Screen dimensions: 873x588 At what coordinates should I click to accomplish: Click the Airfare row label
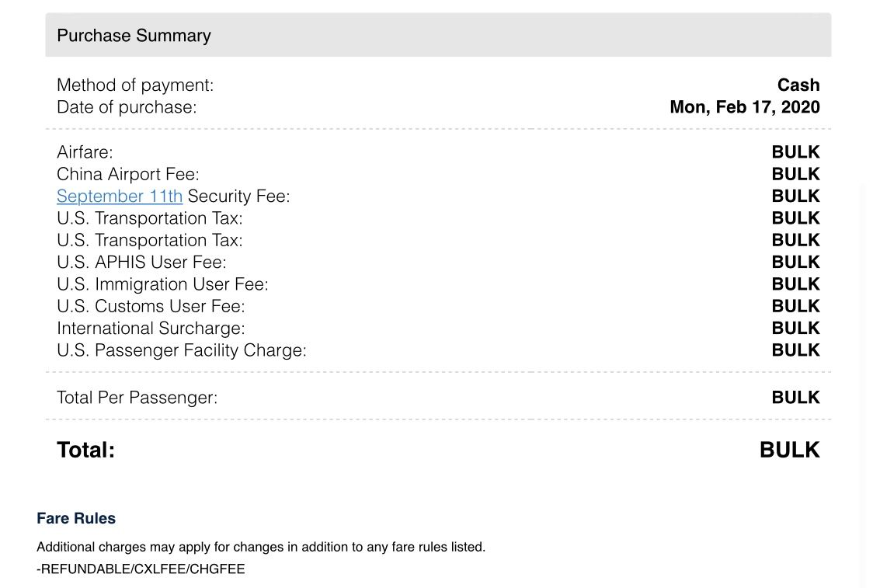tap(85, 152)
